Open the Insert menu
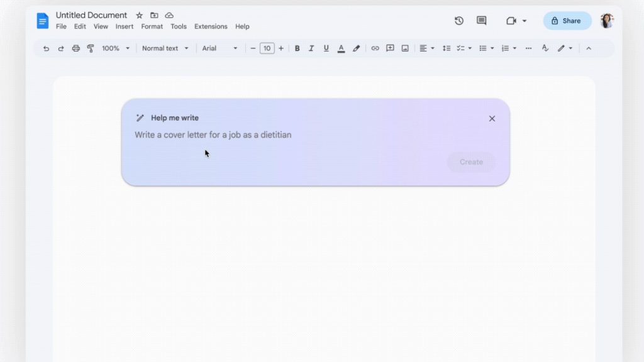 (x=124, y=26)
